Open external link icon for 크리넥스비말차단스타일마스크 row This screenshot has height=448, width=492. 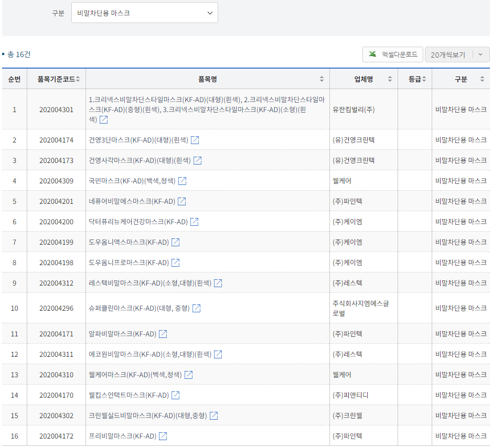pos(103,119)
